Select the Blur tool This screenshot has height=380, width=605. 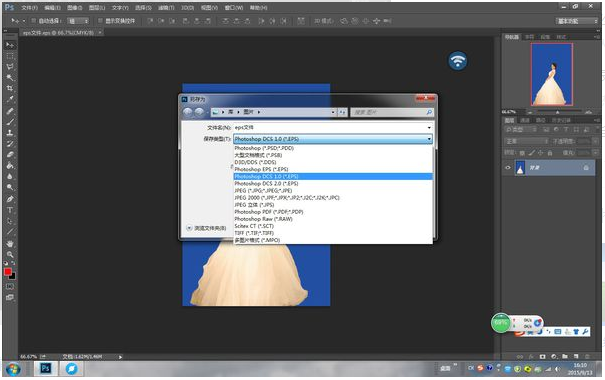[x=10, y=176]
